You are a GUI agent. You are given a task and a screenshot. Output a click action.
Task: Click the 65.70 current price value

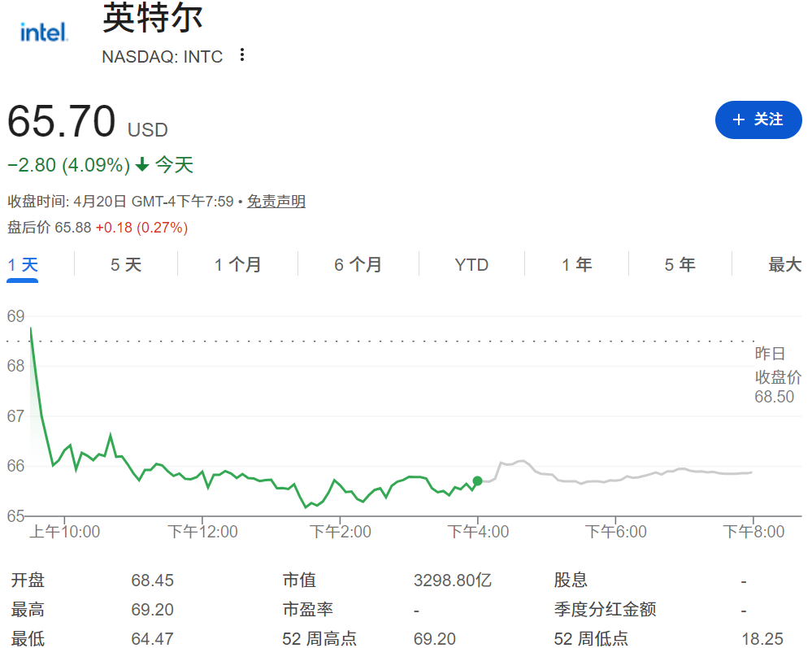[x=61, y=124]
